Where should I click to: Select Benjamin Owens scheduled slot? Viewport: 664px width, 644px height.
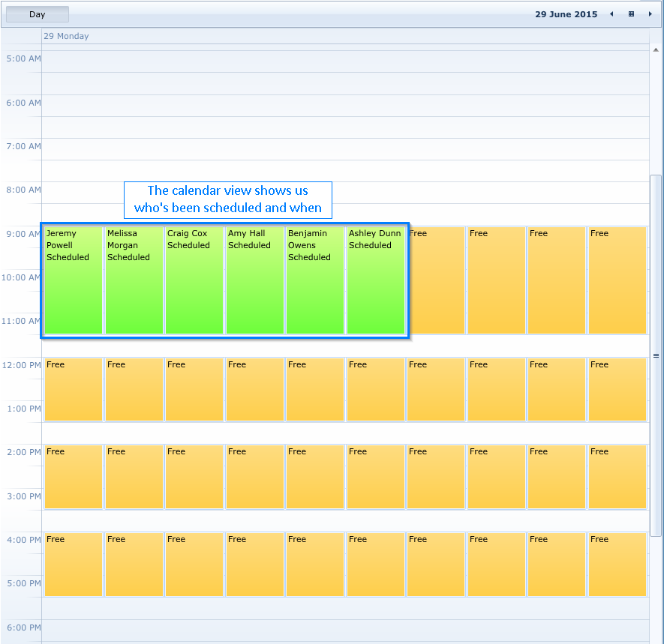pos(315,280)
